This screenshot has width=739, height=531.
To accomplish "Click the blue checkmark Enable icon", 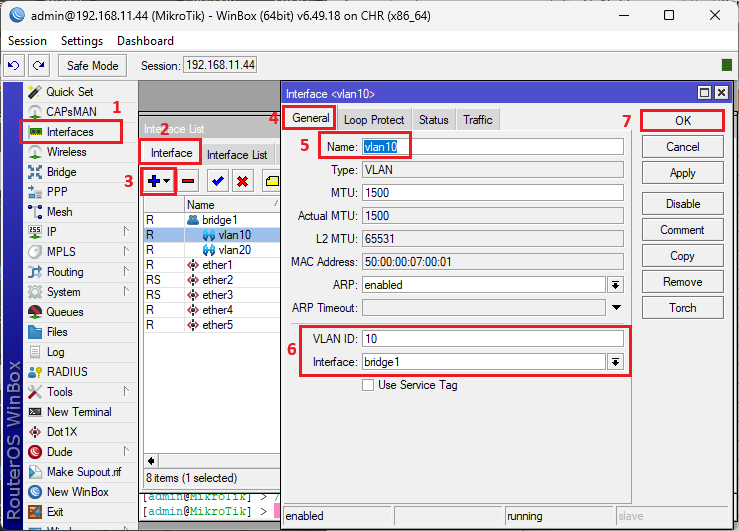I will [x=217, y=181].
